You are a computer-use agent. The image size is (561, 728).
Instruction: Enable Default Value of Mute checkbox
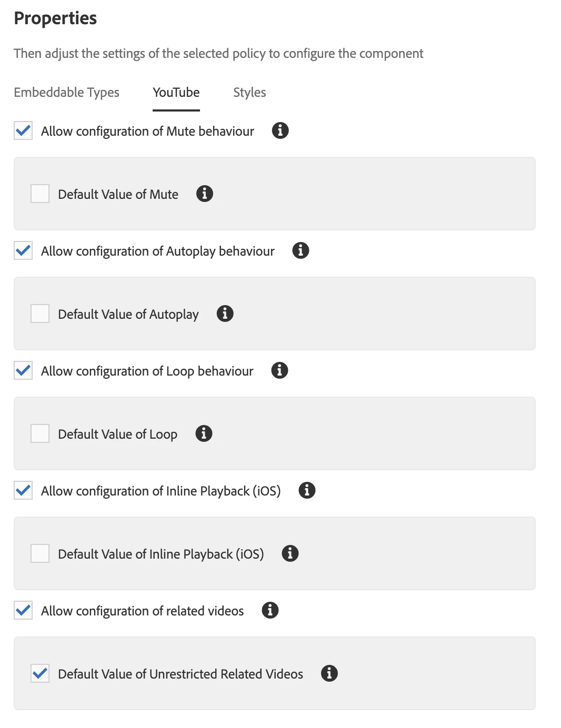40,194
